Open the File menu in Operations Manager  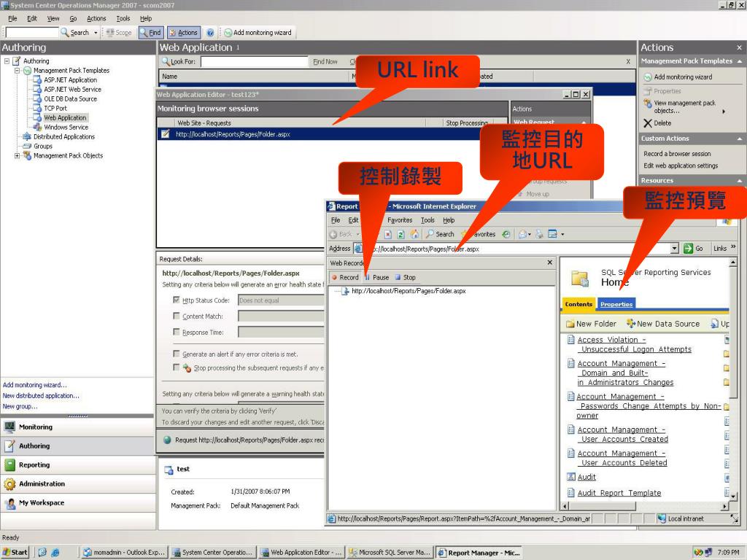12,18
